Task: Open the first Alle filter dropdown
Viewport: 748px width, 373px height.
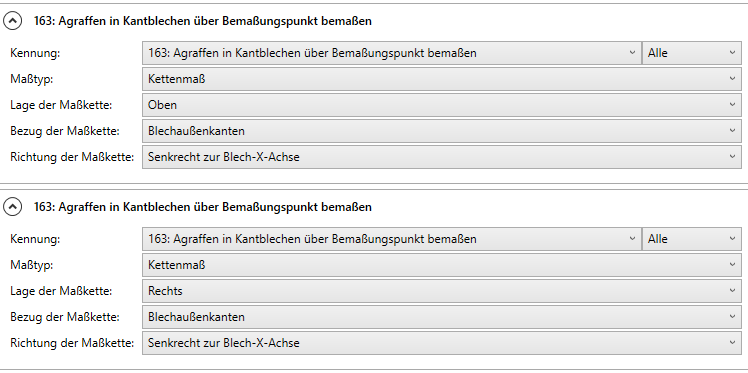Action: coord(692,53)
